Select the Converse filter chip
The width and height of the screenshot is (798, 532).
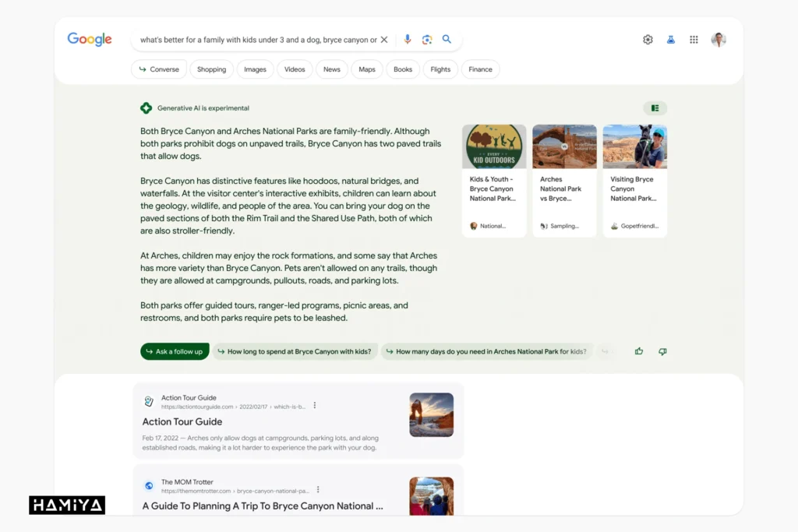(159, 69)
